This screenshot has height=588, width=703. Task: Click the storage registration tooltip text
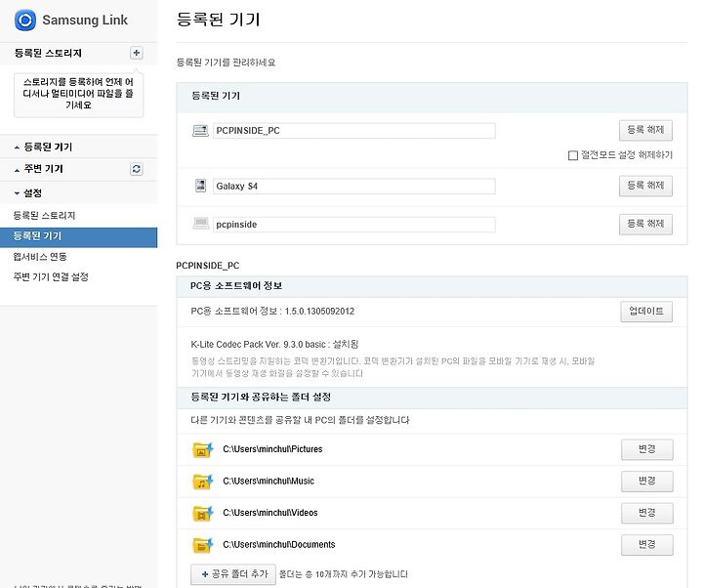(78, 94)
